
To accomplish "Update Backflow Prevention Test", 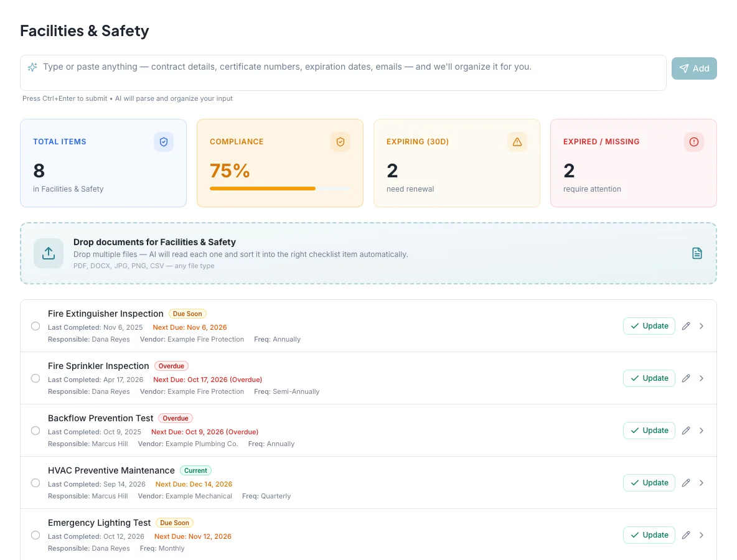I will click(x=649, y=431).
